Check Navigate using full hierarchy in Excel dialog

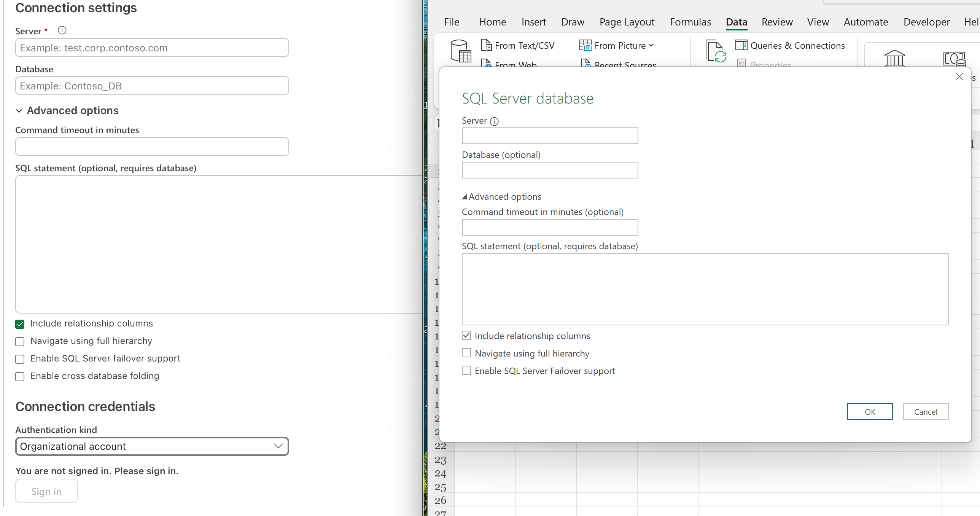[466, 353]
